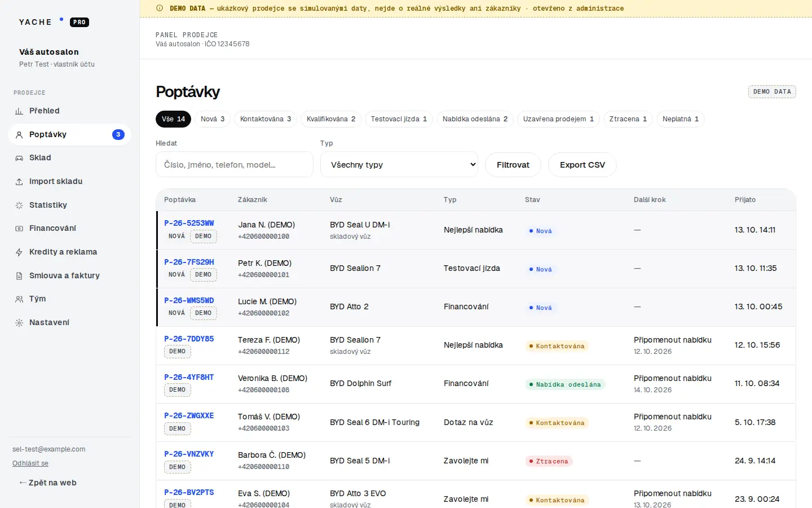The width and height of the screenshot is (812, 508).
Task: Open inquiry P-26-7DDY85
Action: pos(189,339)
